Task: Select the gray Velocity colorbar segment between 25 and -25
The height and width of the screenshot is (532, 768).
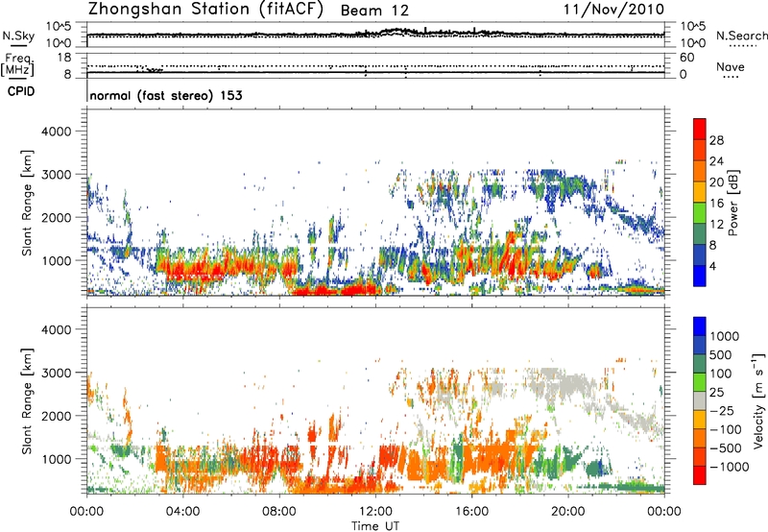Action: (700, 401)
